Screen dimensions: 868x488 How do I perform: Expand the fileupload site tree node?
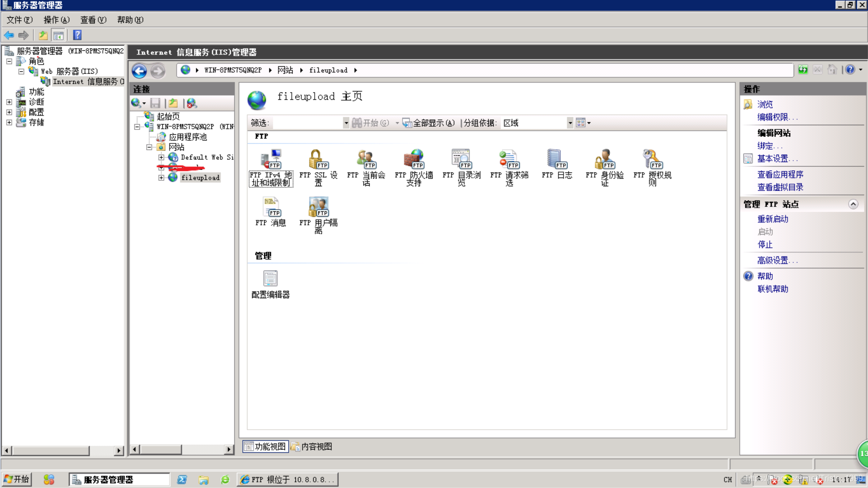tap(161, 178)
